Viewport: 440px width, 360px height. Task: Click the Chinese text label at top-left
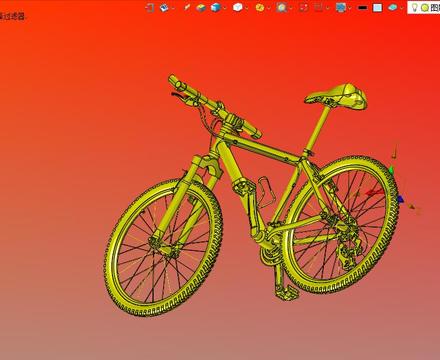[12, 17]
